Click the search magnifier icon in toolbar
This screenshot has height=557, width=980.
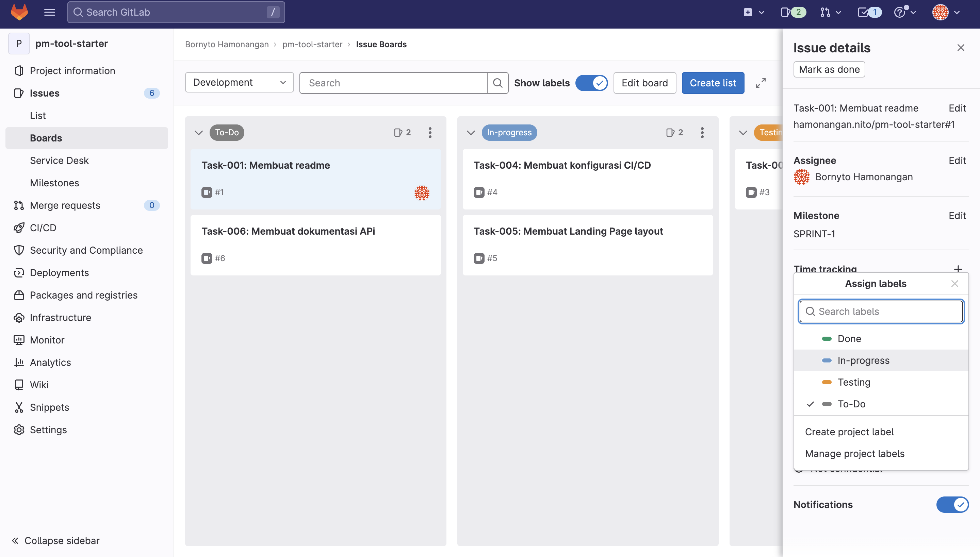pos(498,83)
